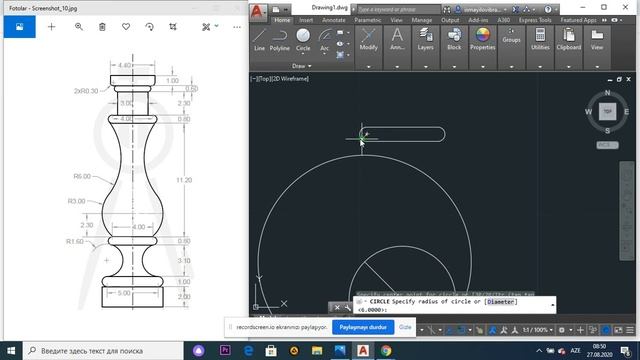
Task: Open the Groups panel
Action: pyautogui.click(x=511, y=36)
